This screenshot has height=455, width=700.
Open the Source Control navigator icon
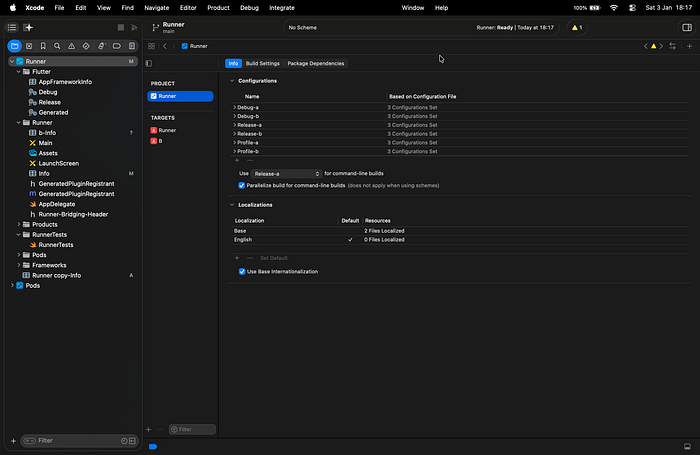coord(29,46)
